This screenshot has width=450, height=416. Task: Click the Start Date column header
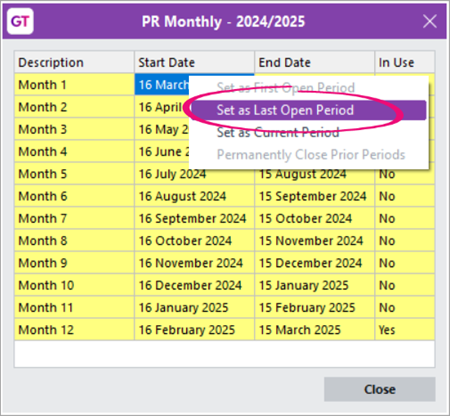(x=195, y=62)
